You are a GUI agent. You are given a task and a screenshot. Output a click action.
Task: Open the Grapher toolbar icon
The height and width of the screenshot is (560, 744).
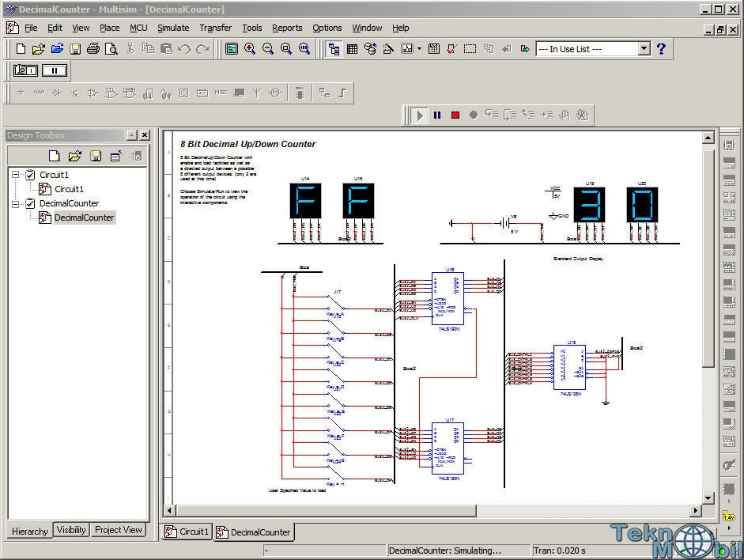pos(407,49)
